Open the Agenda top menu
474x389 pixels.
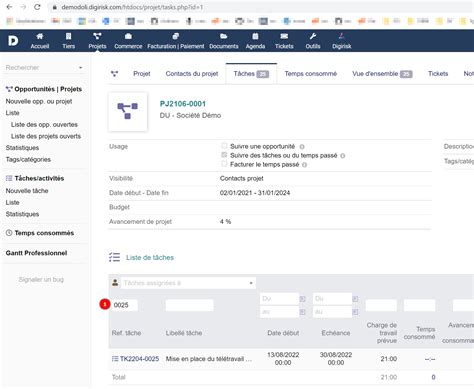click(x=255, y=41)
